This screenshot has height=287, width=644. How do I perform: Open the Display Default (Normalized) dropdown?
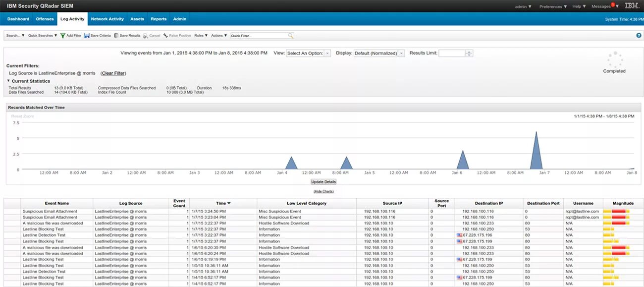pyautogui.click(x=379, y=53)
